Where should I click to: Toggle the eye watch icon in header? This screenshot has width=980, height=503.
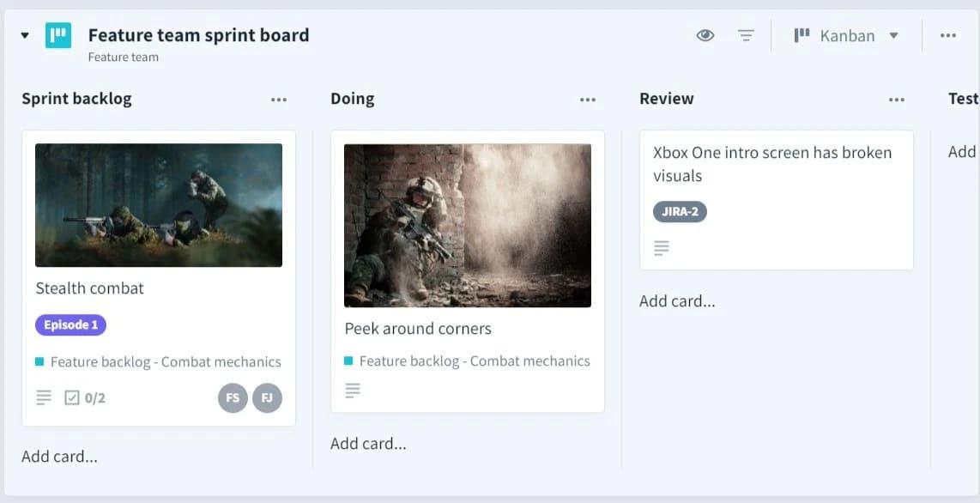705,35
